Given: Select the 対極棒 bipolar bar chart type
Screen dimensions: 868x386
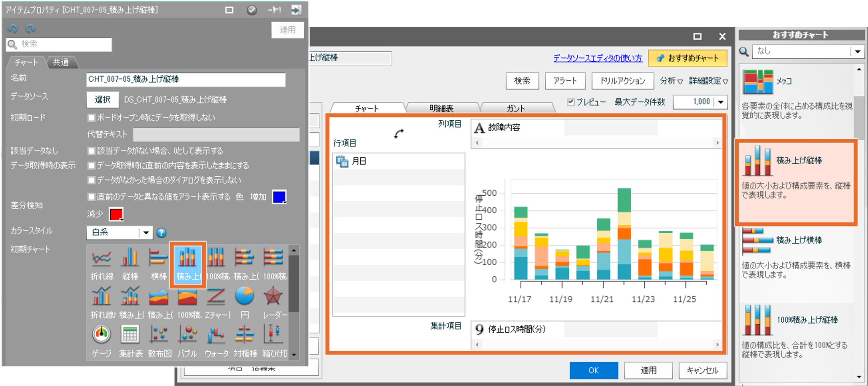Looking at the screenshot, I should (x=245, y=341).
